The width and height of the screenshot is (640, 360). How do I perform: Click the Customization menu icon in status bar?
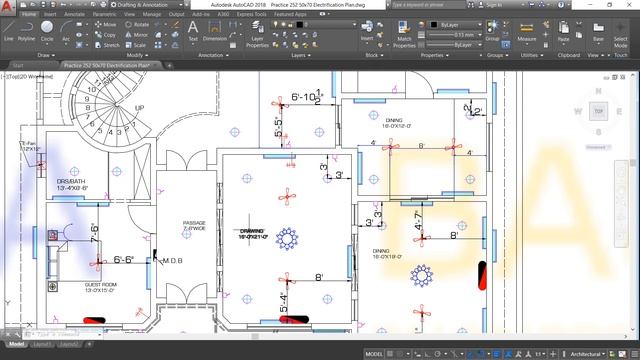635,354
